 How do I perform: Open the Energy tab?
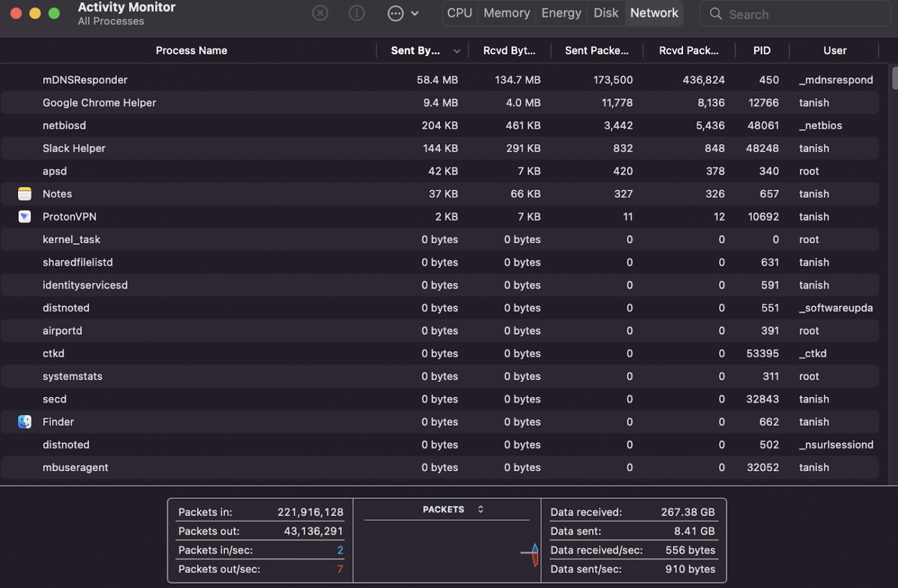[561, 13]
